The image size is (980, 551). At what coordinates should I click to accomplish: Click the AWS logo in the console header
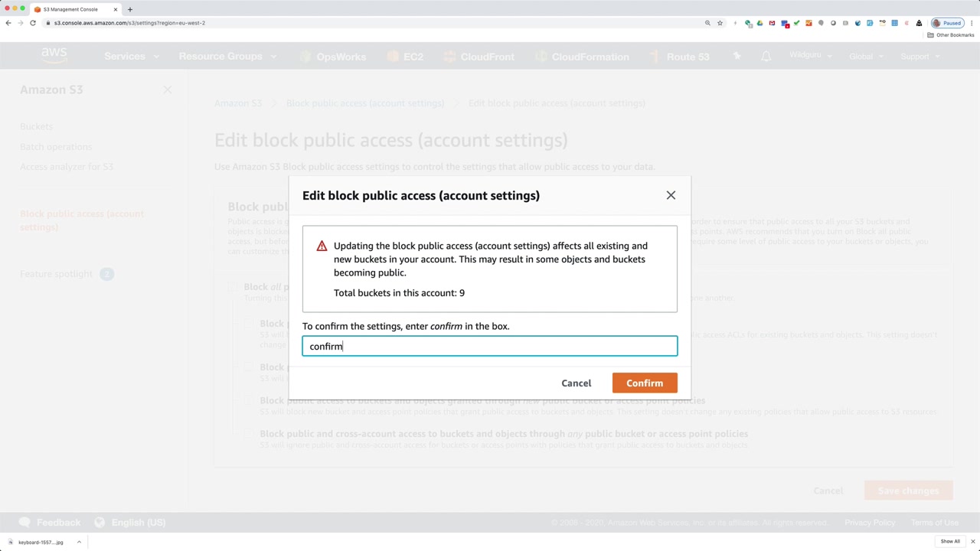pos(54,56)
